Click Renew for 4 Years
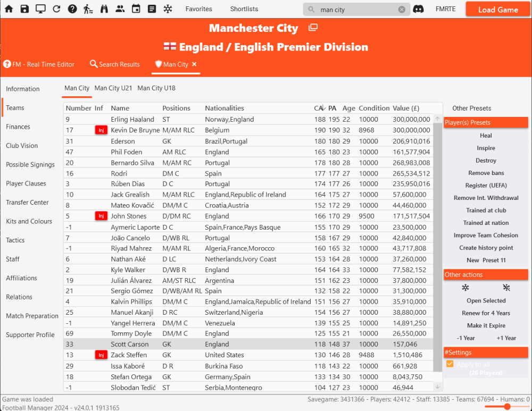532x411 pixels. [x=486, y=313]
